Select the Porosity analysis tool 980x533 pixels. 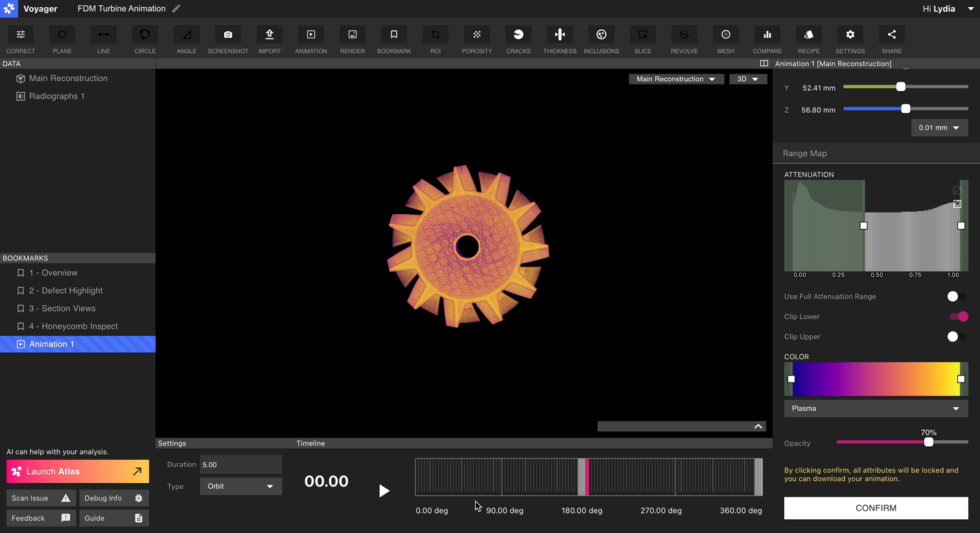click(x=476, y=39)
